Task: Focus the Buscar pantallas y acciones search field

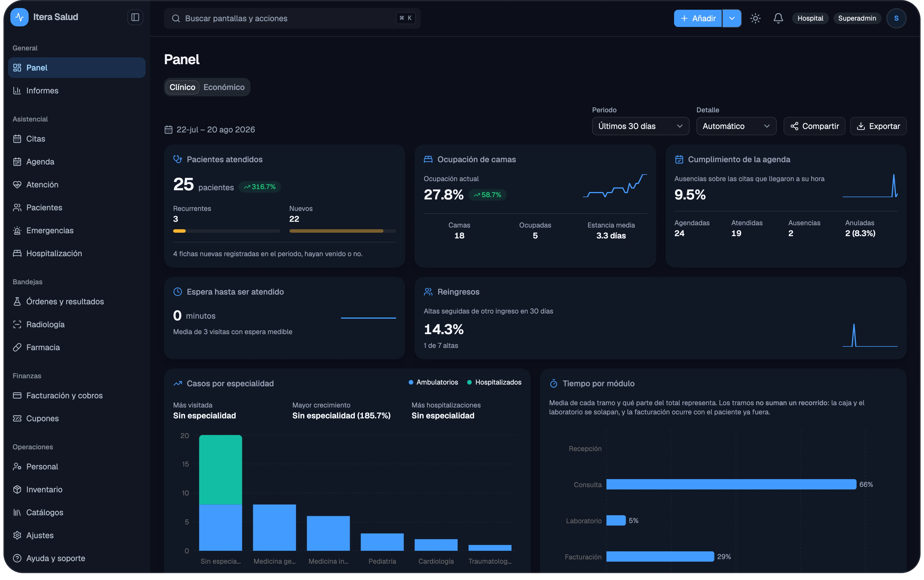Action: pos(292,18)
